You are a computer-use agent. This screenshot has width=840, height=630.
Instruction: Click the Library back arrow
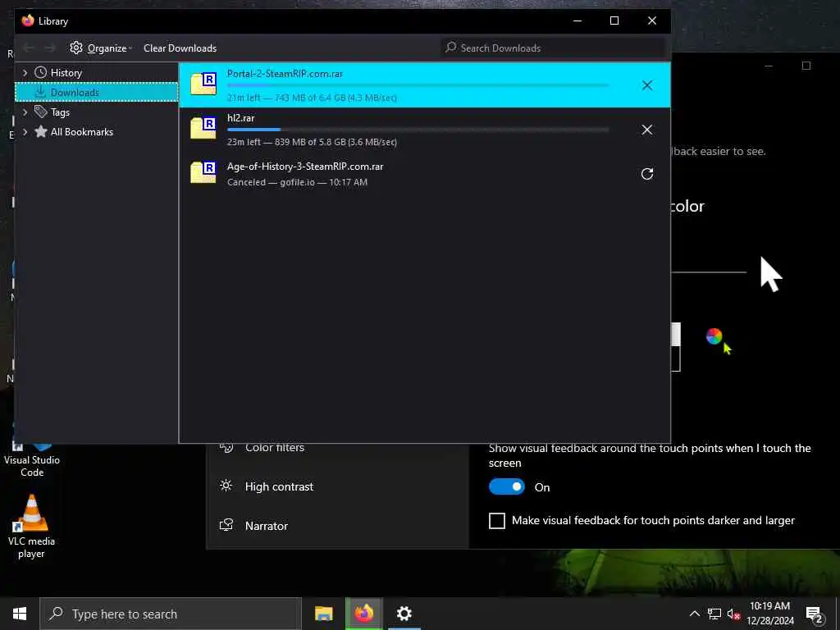[x=29, y=48]
